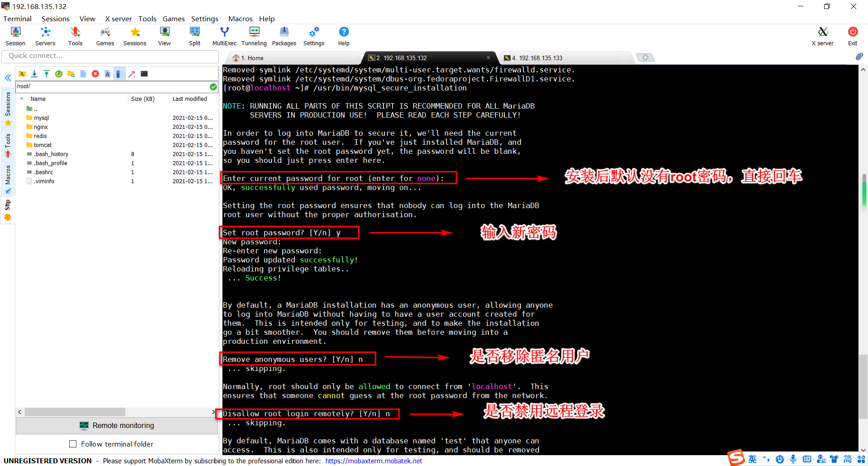Click the SFTP upload files icon

[47, 74]
